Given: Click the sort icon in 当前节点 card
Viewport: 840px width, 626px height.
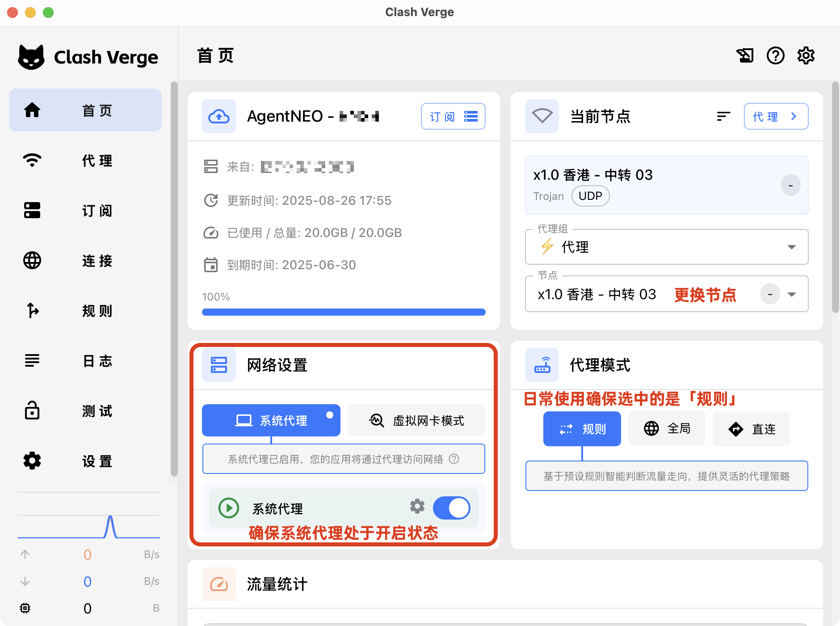Looking at the screenshot, I should click(x=723, y=116).
